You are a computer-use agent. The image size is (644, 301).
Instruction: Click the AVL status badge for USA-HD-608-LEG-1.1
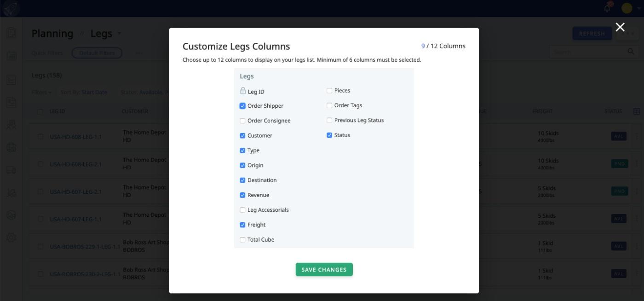[x=619, y=137]
